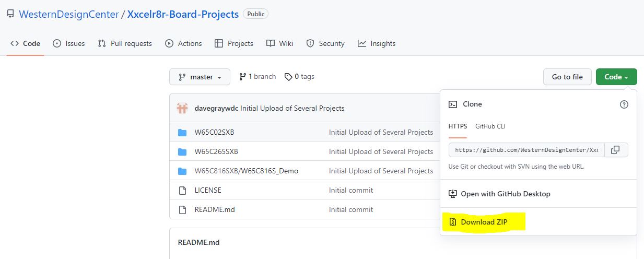View the 1 branch link

257,76
